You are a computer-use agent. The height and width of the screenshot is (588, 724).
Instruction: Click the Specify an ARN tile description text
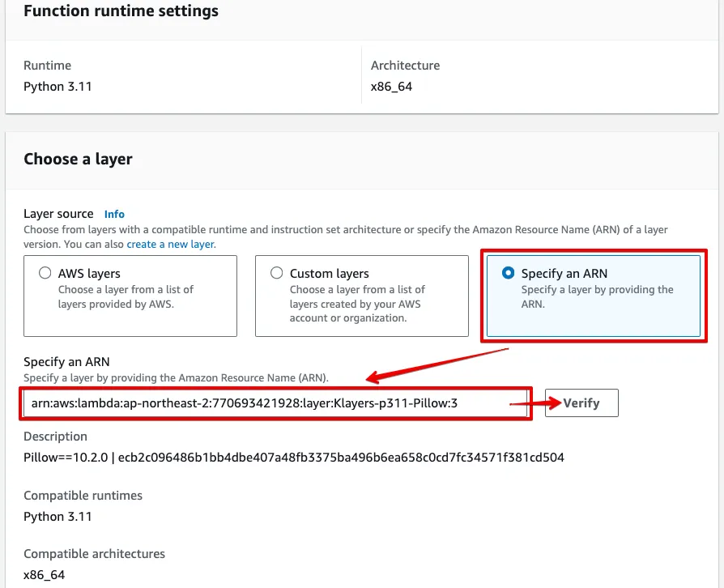pyautogui.click(x=597, y=296)
